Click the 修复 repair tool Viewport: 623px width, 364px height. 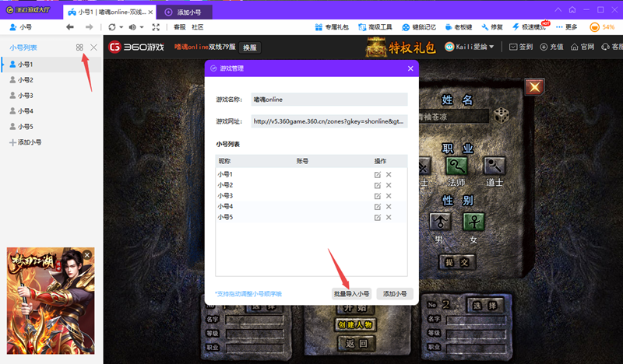click(492, 27)
